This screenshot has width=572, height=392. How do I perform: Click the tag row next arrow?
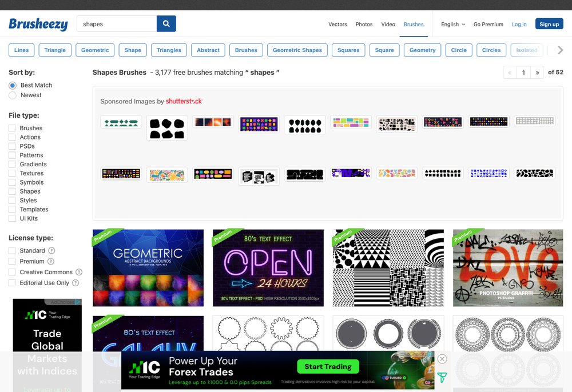pyautogui.click(x=561, y=50)
